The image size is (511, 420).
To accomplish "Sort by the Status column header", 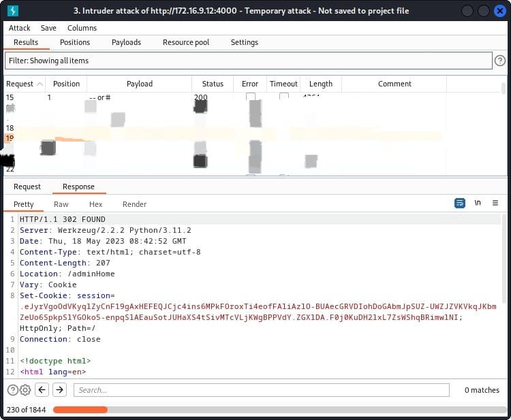I will click(213, 84).
